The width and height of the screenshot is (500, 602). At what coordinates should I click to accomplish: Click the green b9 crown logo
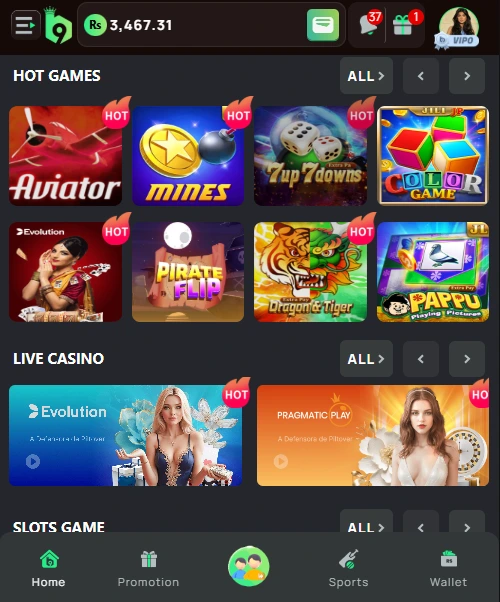pyautogui.click(x=58, y=25)
